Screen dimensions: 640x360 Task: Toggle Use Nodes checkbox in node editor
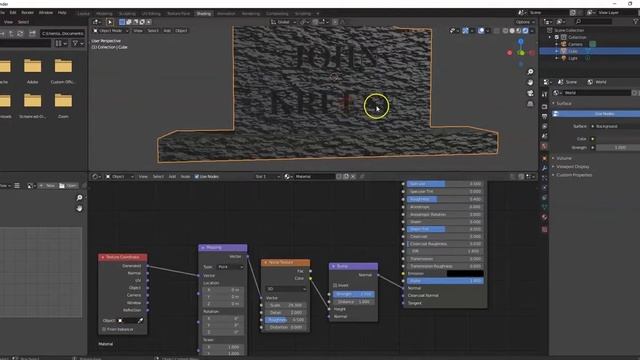tap(197, 177)
